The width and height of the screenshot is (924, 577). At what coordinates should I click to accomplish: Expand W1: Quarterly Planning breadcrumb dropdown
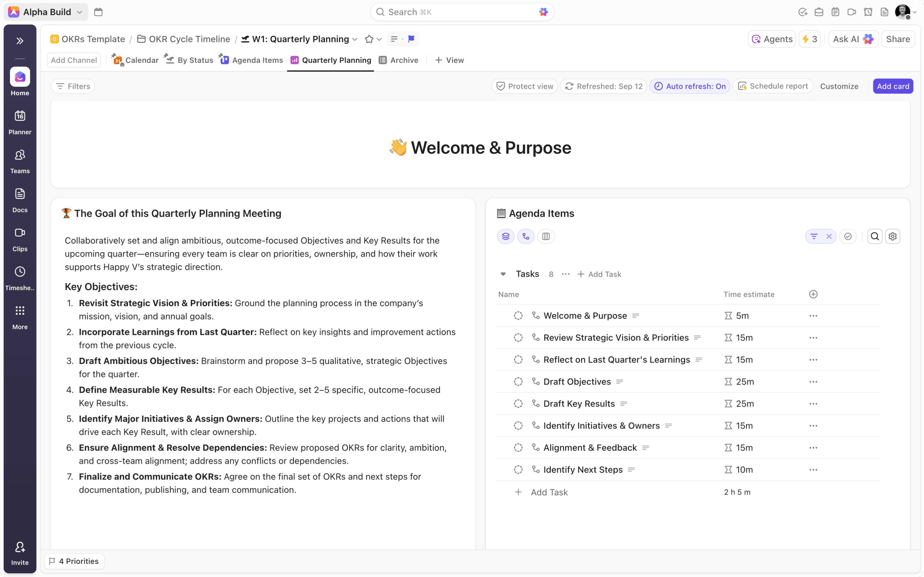(x=355, y=39)
